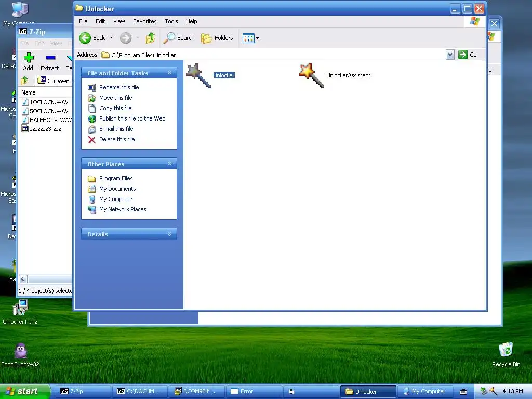532x399 pixels.
Task: Open the Favorites menu
Action: pyautogui.click(x=145, y=21)
